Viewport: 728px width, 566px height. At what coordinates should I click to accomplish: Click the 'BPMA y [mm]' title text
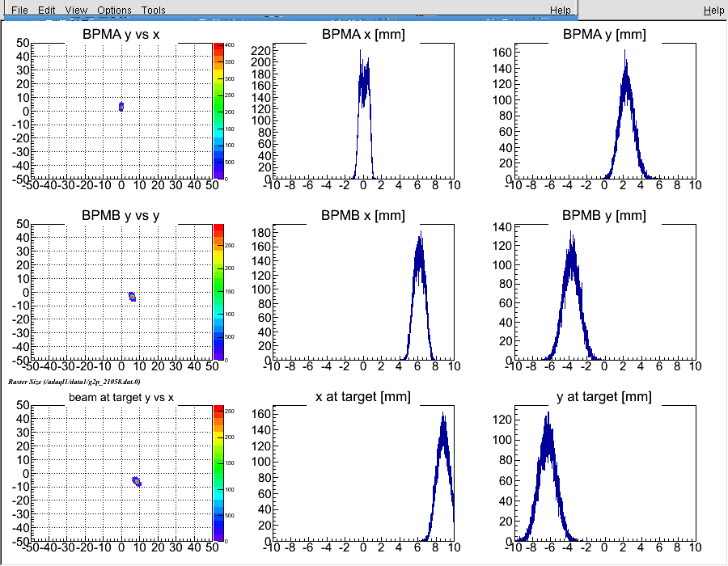point(604,34)
